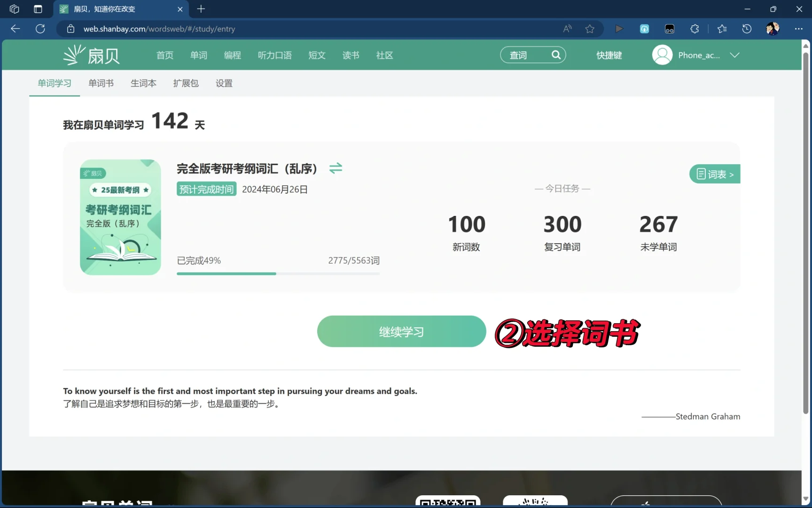This screenshot has height=508, width=812.
Task: Click the 49% learning progress bar
Action: [277, 273]
